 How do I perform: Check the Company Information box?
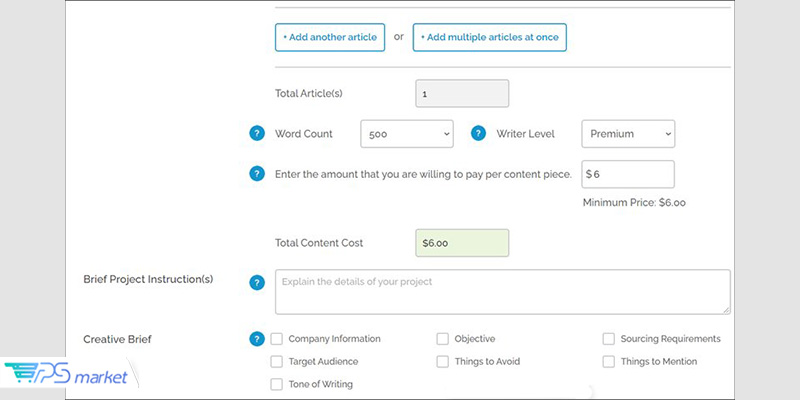[277, 339]
